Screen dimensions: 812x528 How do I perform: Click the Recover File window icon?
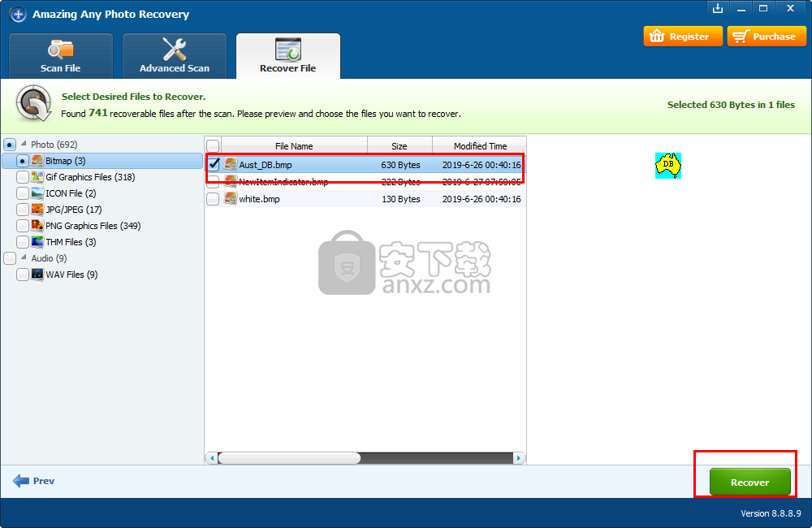coord(288,50)
